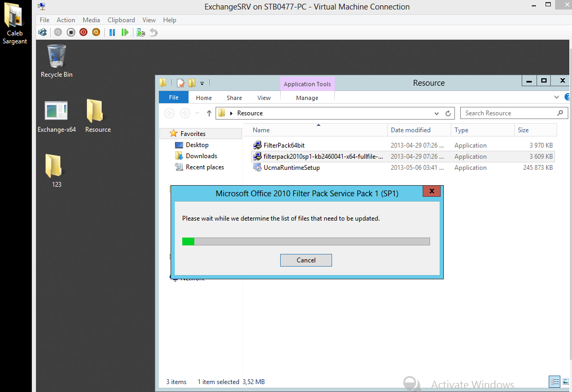Open Downloads in the navigation pane
The image size is (572, 392).
pos(201,156)
